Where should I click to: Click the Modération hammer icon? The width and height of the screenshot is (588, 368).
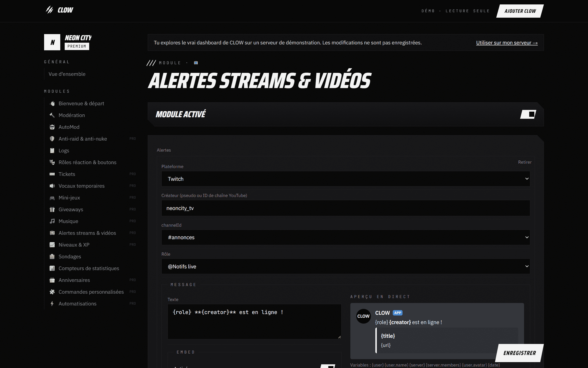tap(52, 115)
